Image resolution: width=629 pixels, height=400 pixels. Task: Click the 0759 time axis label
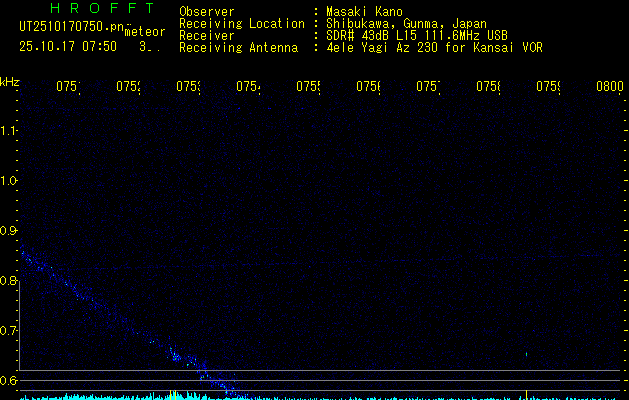pyautogui.click(x=548, y=86)
